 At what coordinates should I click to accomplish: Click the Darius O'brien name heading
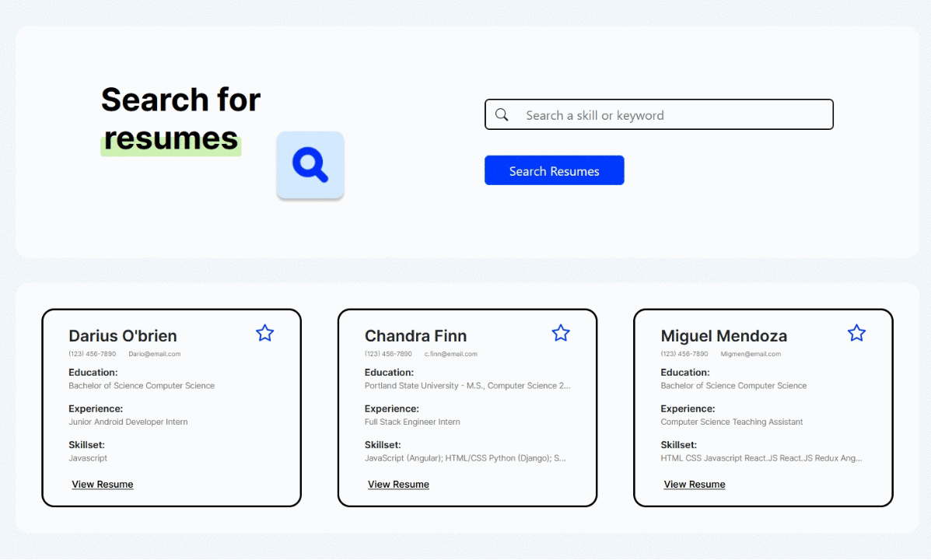click(x=123, y=336)
